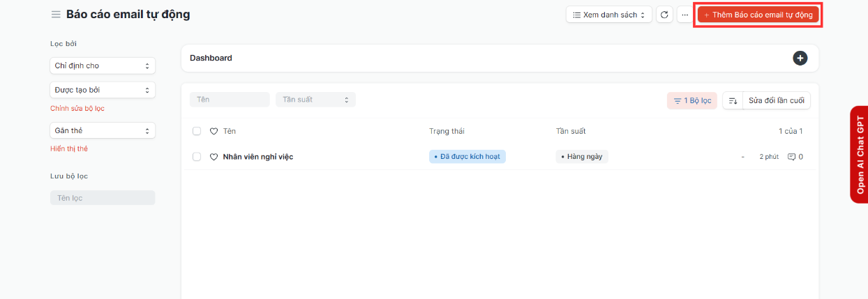The height and width of the screenshot is (299, 868).
Task: Click the Hiển thị thẻ link
Action: coord(69,148)
